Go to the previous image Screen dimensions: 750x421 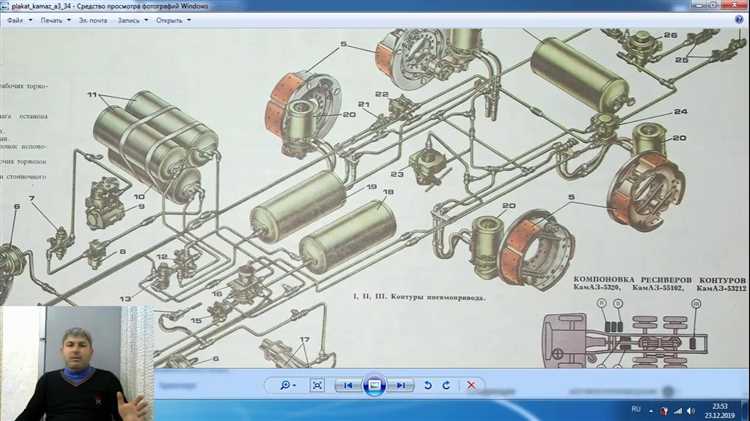pyautogui.click(x=348, y=385)
